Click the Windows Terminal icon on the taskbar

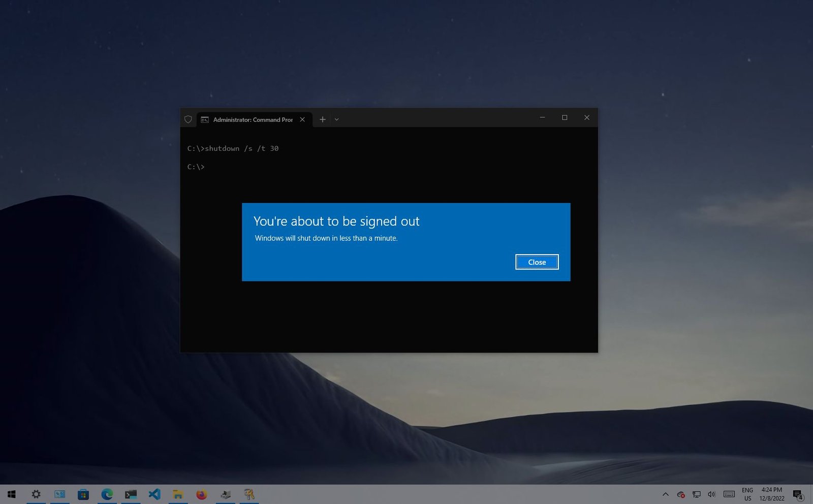pos(131,493)
